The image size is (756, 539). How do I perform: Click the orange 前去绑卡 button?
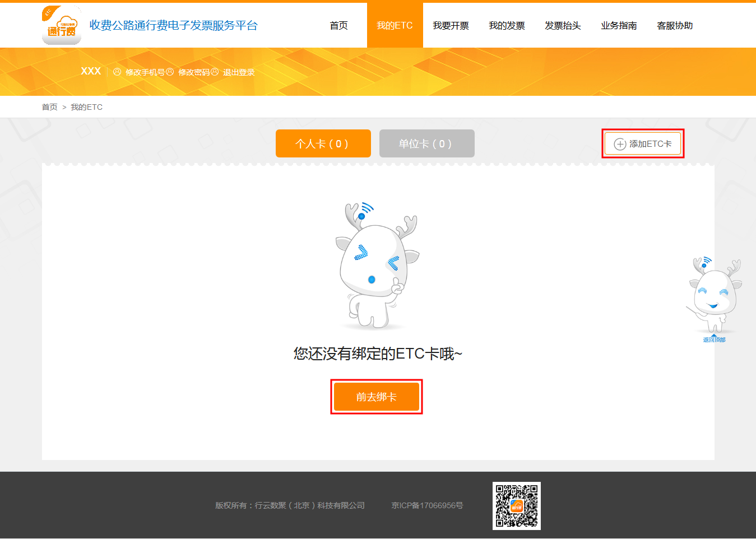[377, 397]
